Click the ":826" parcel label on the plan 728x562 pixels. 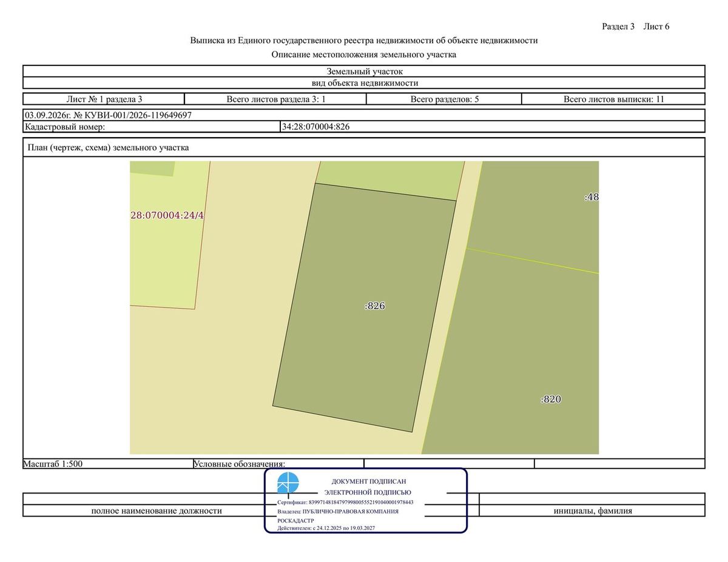coord(375,306)
